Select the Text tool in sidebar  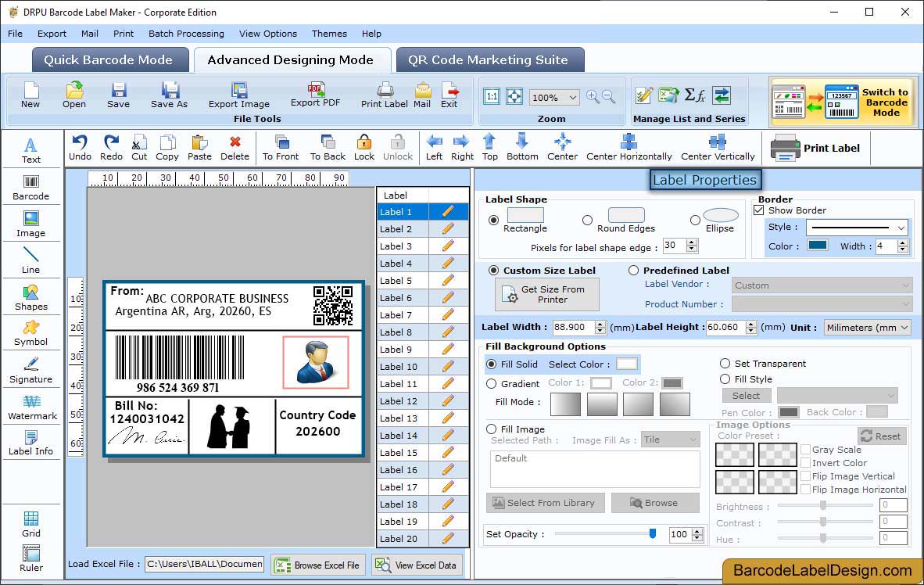pos(30,150)
